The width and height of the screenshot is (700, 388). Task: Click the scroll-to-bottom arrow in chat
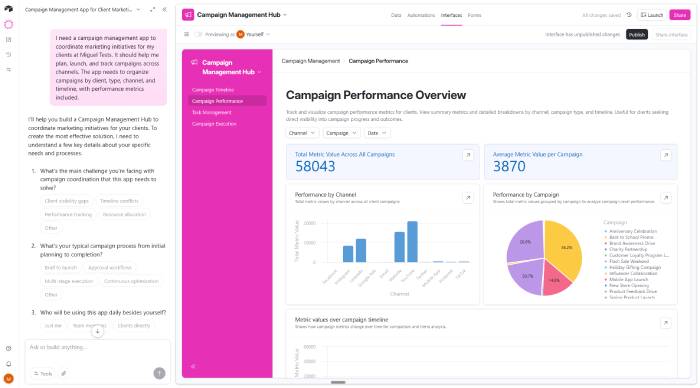click(x=97, y=332)
